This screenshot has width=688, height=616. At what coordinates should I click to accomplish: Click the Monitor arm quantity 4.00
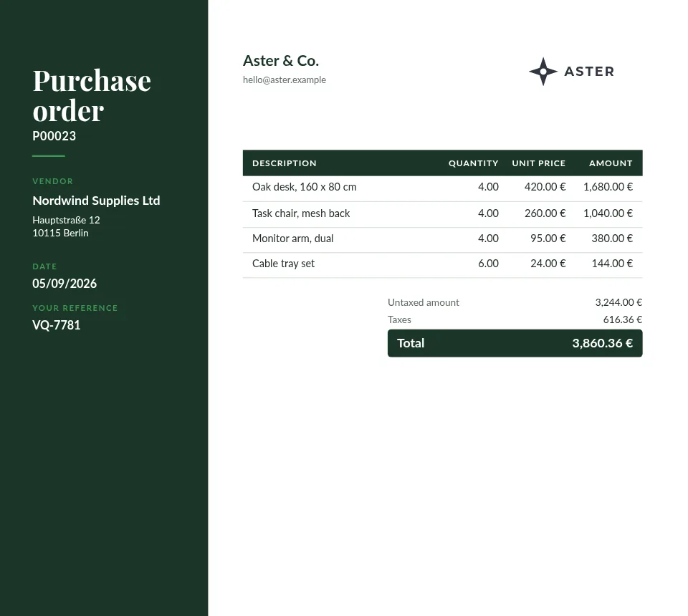488,239
